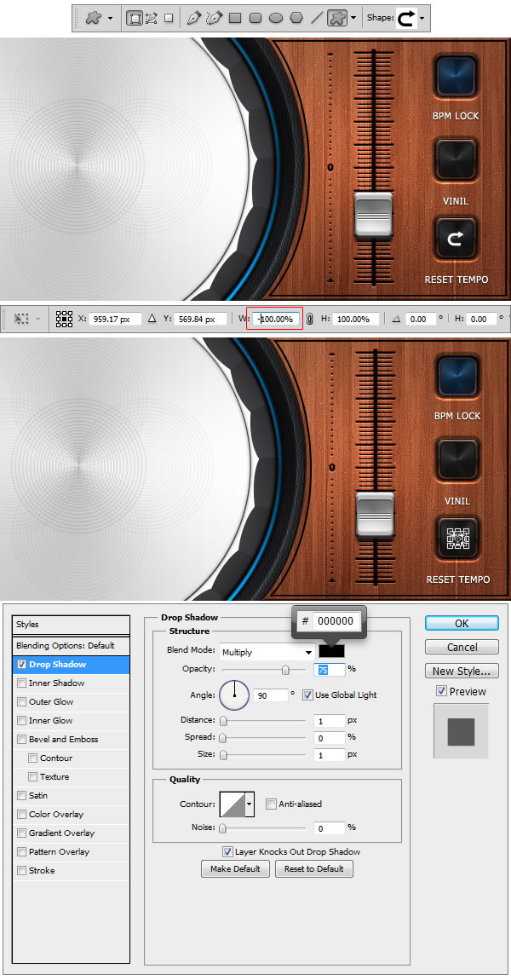Click the Angle value field
Screen dimensions: 511x980
click(x=271, y=695)
